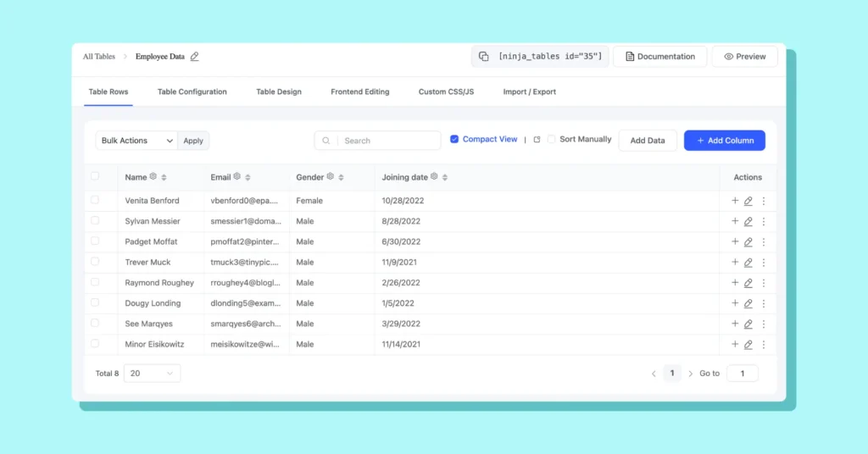Screen dimensions: 868x454
Task: Open the rows-per-page 20 dropdown
Action: pyautogui.click(x=152, y=374)
